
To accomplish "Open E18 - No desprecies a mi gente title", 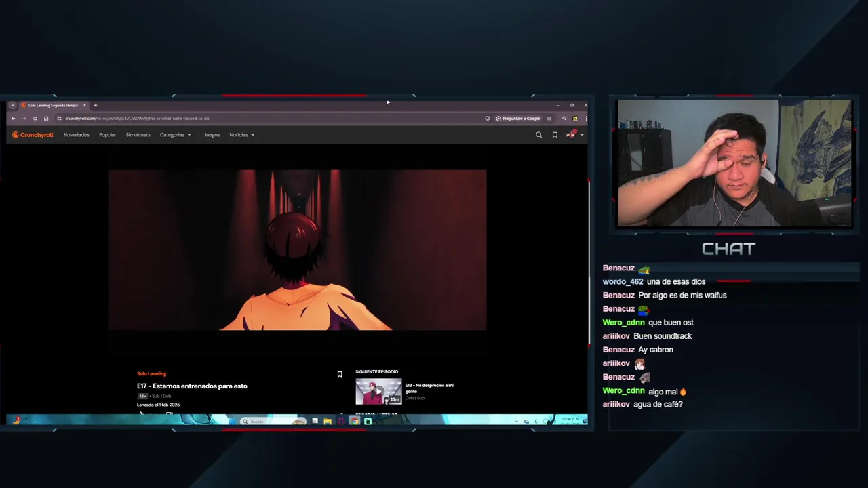I will point(429,388).
